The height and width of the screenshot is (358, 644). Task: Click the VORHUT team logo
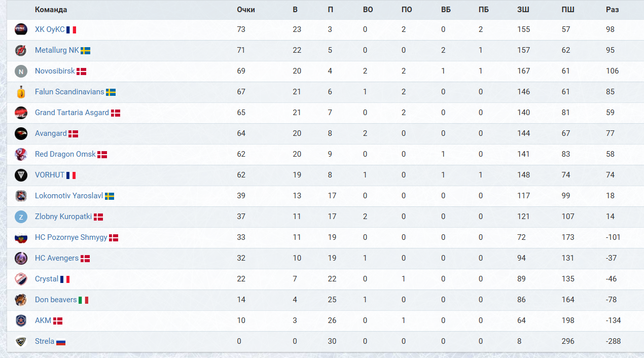tap(21, 175)
